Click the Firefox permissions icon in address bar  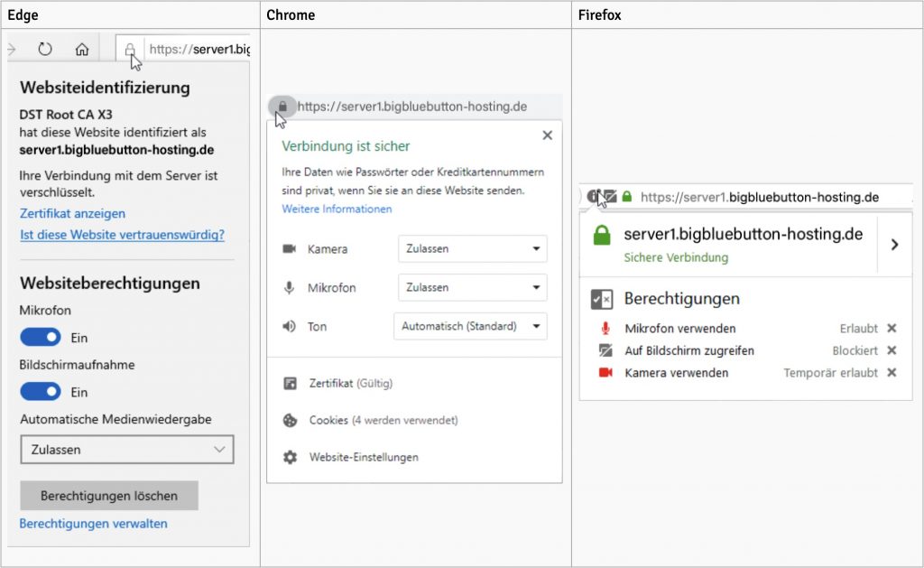click(x=610, y=197)
